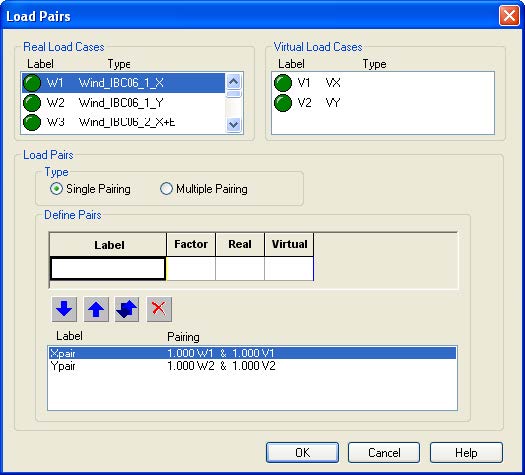Click the blue up-arrow icon
Image resolution: width=525 pixels, height=475 pixels.
pyautogui.click(x=96, y=309)
